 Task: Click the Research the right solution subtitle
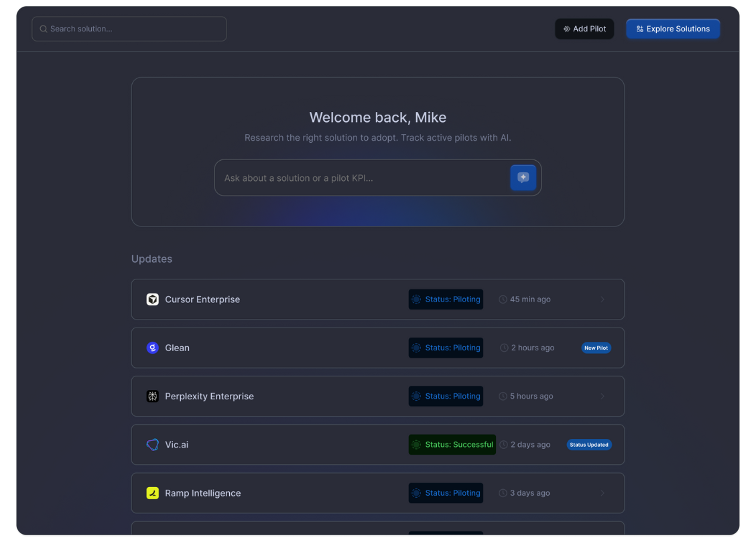(x=377, y=138)
